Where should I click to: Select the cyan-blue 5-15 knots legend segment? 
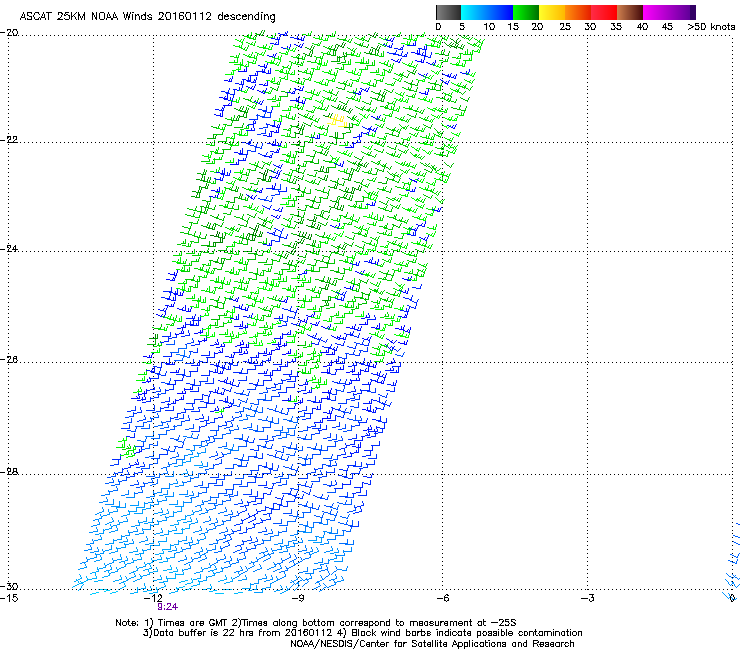487,12
